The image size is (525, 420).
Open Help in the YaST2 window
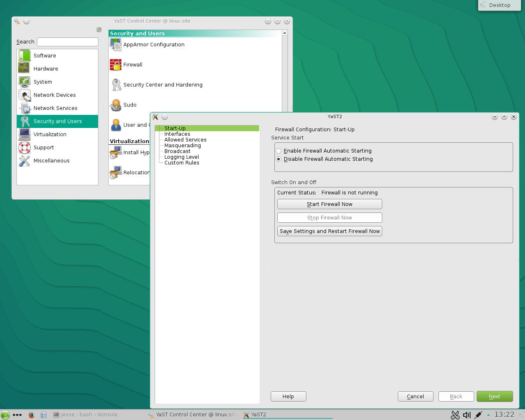tap(288, 396)
